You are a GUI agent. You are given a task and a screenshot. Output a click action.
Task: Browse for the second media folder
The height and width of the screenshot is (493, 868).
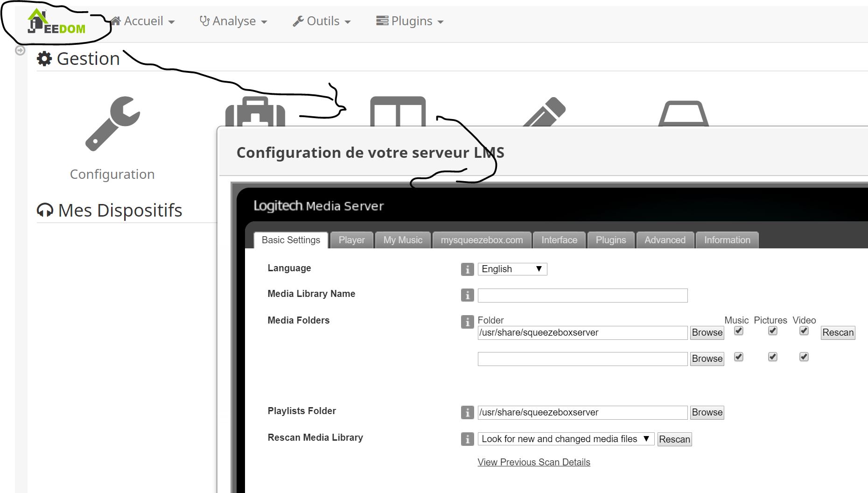pyautogui.click(x=707, y=359)
